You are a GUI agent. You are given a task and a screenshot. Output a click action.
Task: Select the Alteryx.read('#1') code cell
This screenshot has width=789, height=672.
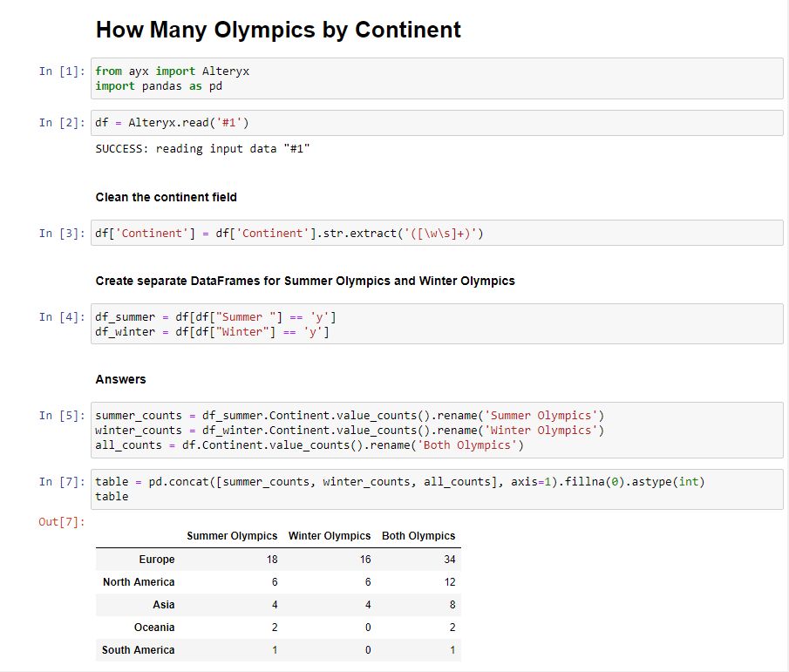(x=436, y=123)
